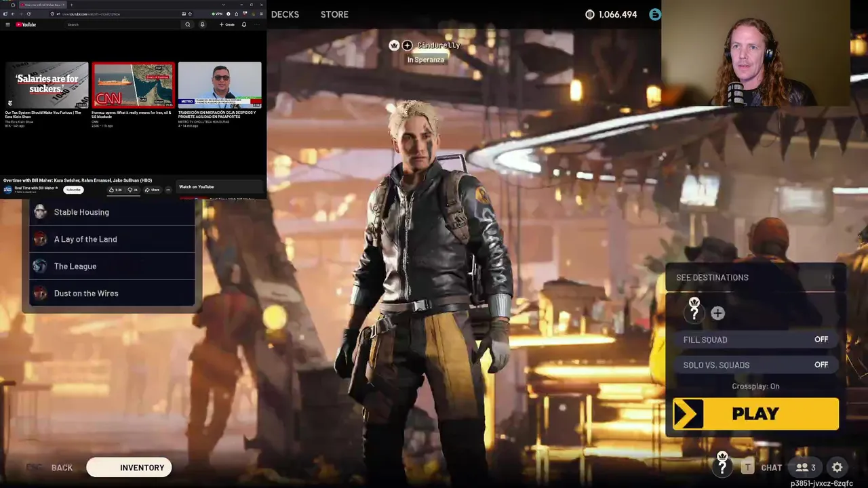Select Stable Housing quest
Image resolution: width=868 pixels, height=488 pixels.
[x=112, y=212]
